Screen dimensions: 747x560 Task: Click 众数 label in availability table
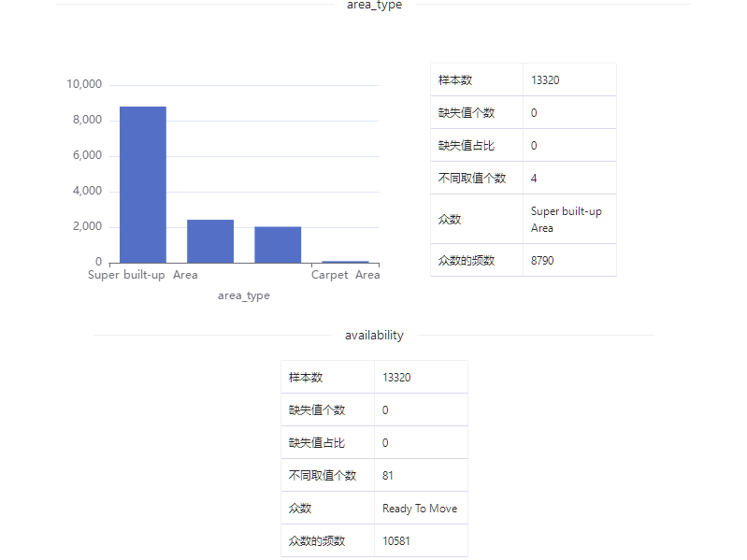[300, 509]
